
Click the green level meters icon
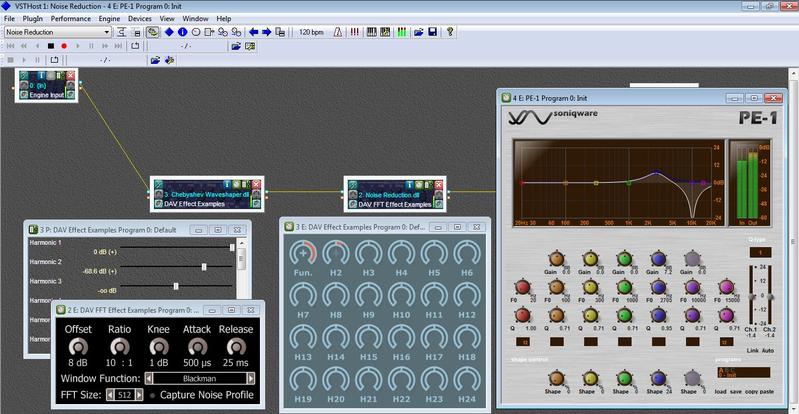(402, 32)
